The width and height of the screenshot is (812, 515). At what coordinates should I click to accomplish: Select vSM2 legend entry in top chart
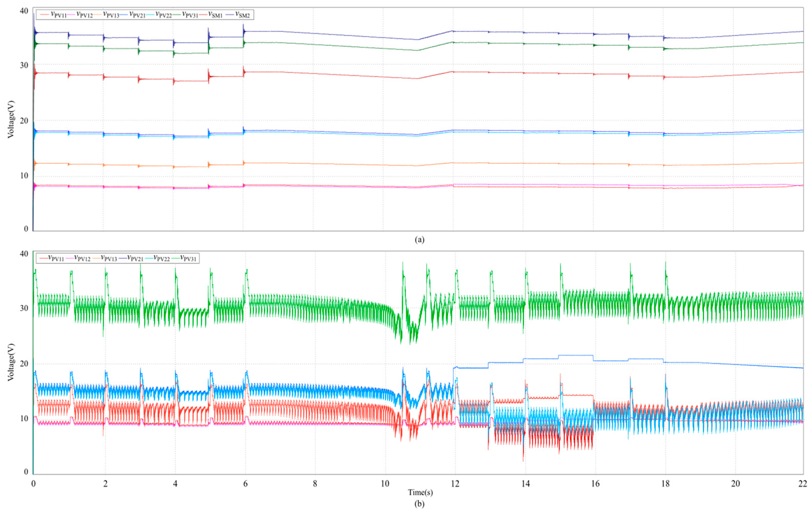242,15
